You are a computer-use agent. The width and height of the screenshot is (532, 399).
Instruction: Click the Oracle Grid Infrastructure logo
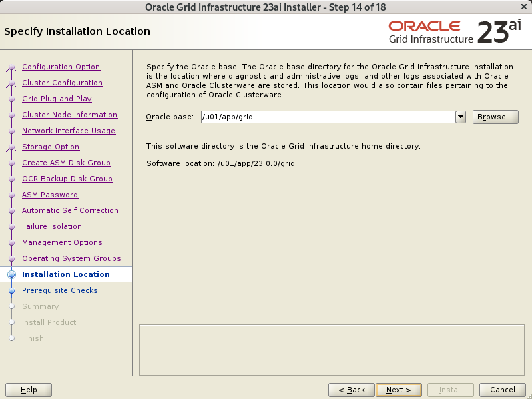click(455, 32)
